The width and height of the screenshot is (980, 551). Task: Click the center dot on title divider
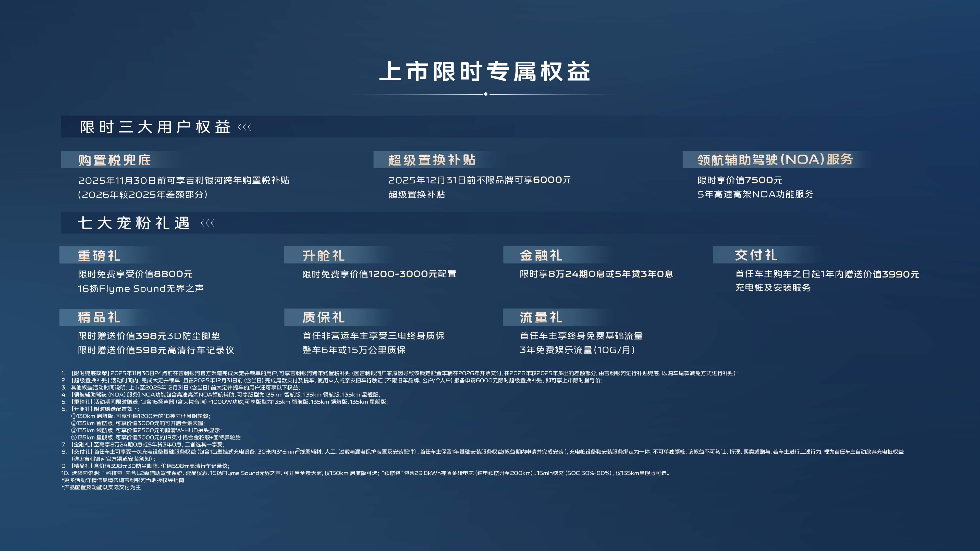click(486, 94)
